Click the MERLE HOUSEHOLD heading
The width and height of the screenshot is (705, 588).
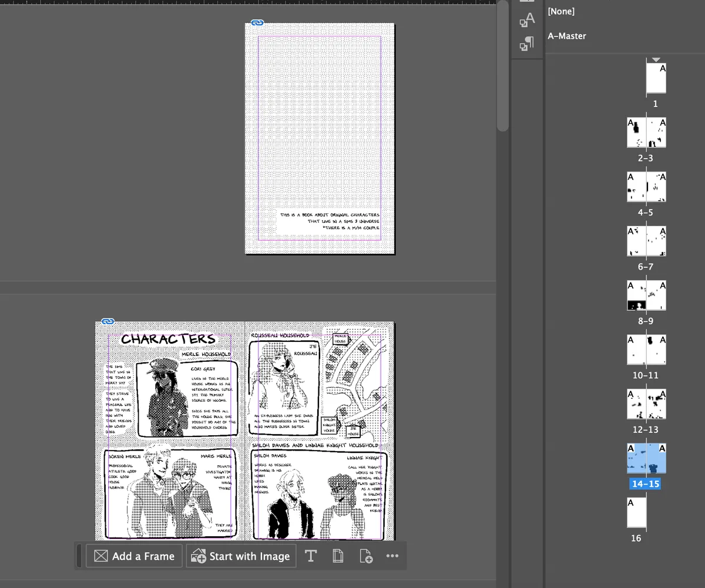(206, 354)
